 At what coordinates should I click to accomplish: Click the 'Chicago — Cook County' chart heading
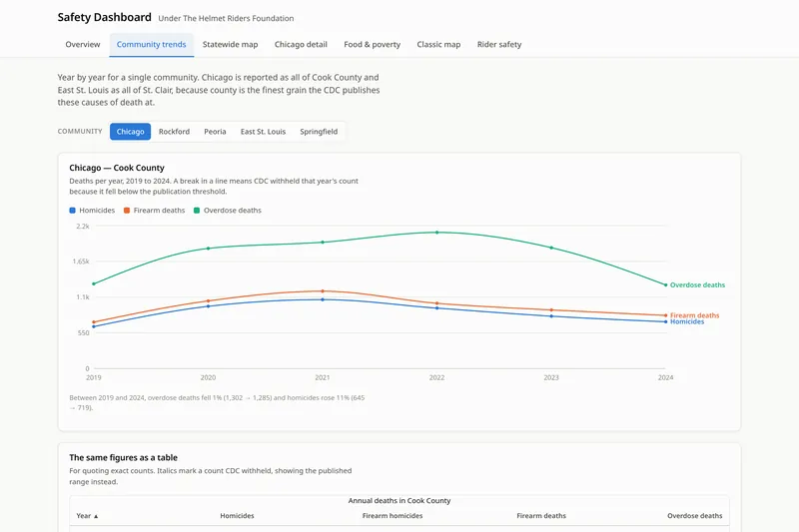pos(117,168)
